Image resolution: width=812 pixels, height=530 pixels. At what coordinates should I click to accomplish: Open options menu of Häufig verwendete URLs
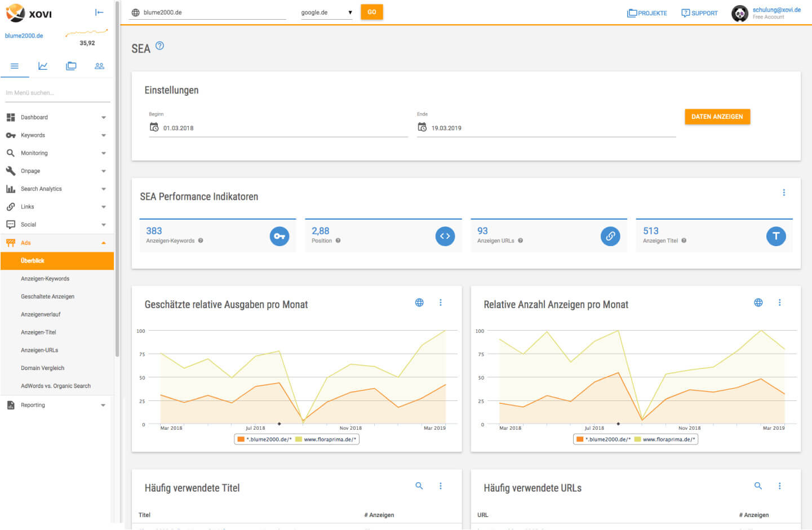pos(780,486)
